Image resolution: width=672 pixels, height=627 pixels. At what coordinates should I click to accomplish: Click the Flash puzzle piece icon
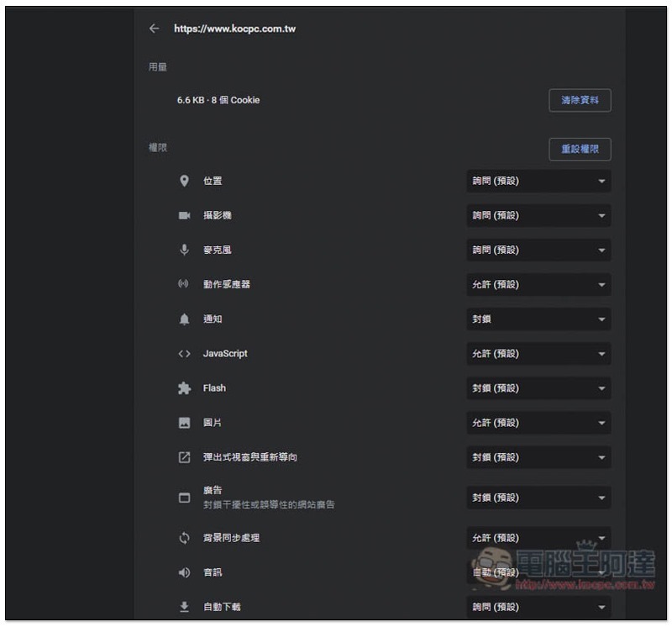184,388
